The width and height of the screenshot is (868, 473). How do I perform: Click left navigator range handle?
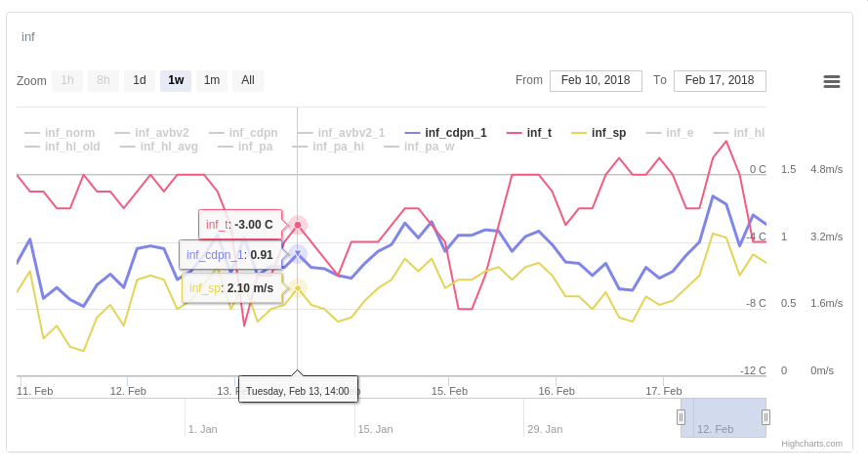pos(681,417)
